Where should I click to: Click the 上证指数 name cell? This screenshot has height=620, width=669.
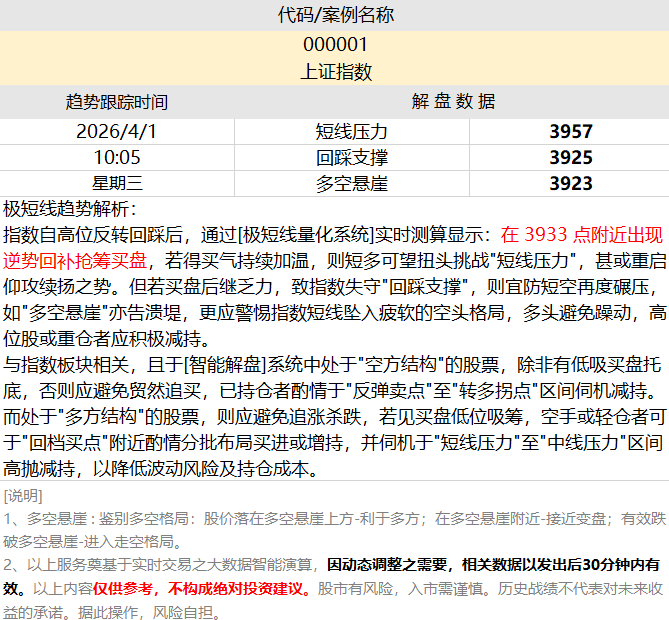coord(334,72)
